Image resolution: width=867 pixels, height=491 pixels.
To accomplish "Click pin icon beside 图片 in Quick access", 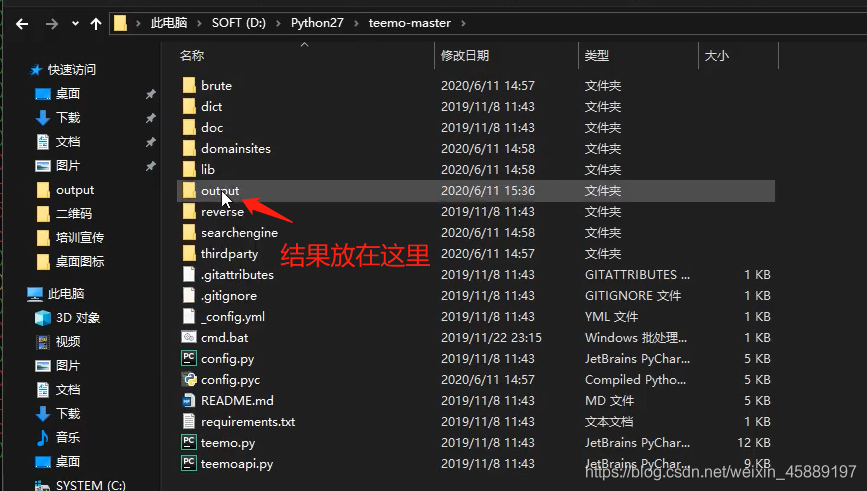I will tap(150, 166).
